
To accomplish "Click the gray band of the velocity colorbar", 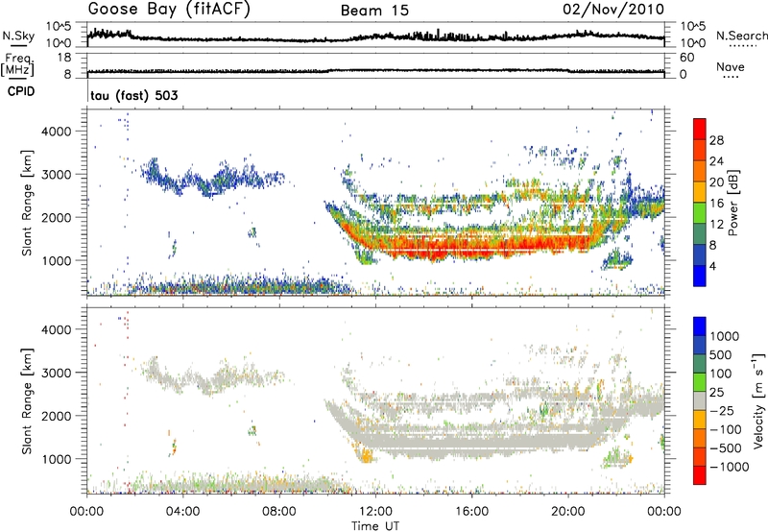I will [700, 400].
